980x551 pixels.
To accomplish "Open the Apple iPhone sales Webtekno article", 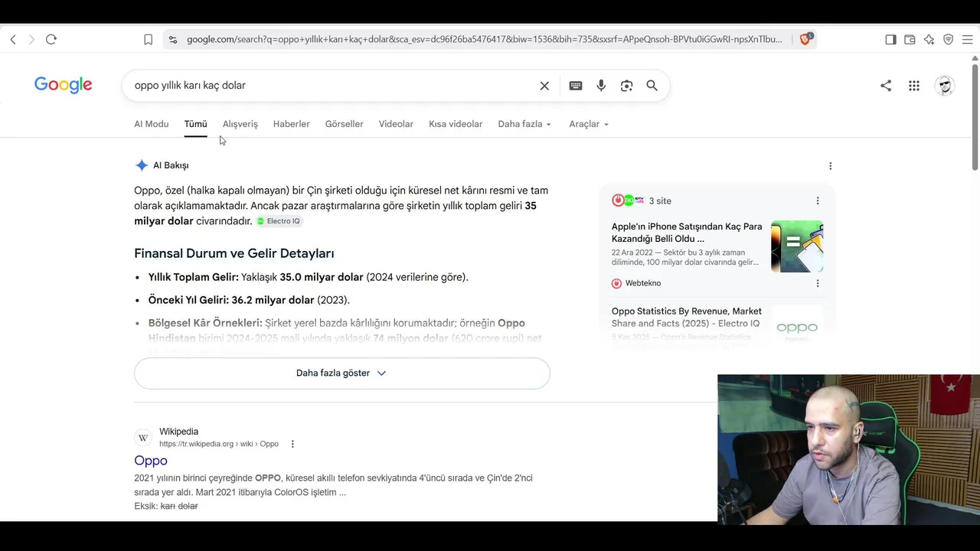I will pyautogui.click(x=687, y=233).
